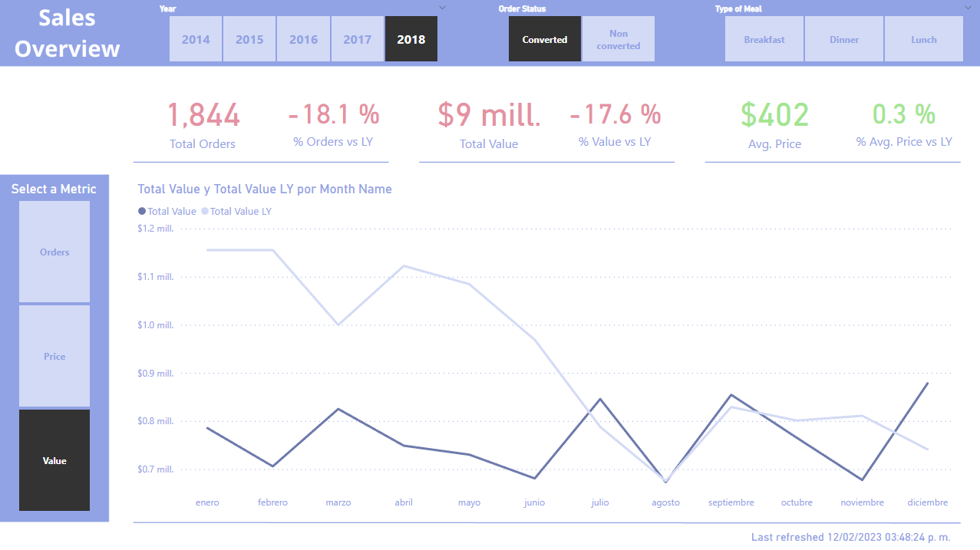Screen dimensions: 980x550
Task: Click the Total Value legend marker
Action: point(142,212)
